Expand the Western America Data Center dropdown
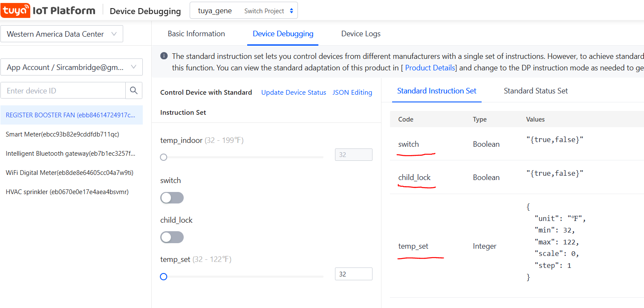This screenshot has height=308, width=644. pyautogui.click(x=62, y=34)
